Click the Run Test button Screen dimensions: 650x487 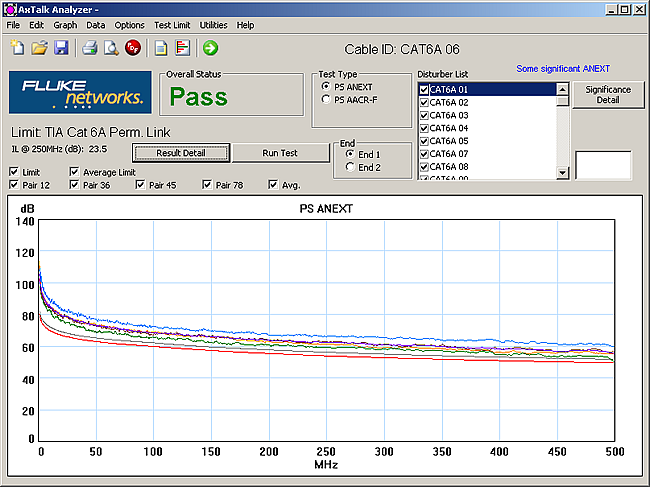point(280,153)
